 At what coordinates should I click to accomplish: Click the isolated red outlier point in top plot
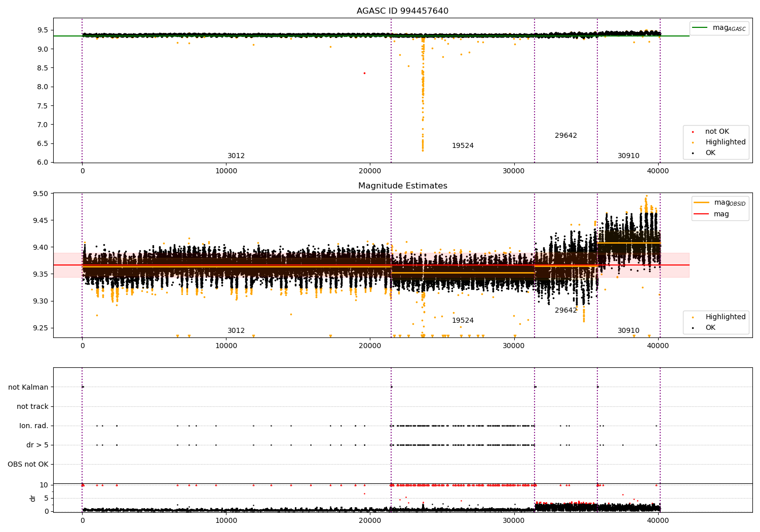pyautogui.click(x=364, y=73)
